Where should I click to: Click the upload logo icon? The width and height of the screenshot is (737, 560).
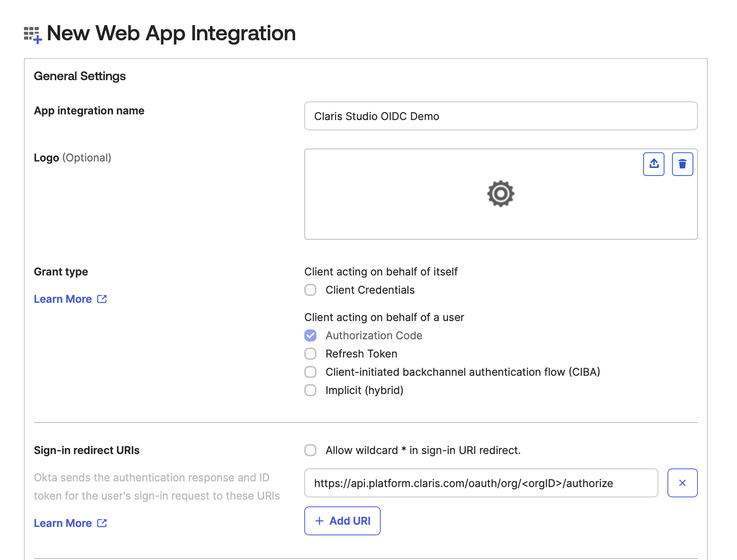(x=653, y=164)
